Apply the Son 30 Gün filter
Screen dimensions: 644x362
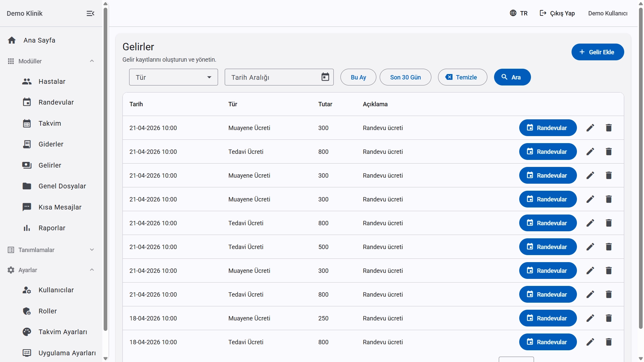coord(406,77)
